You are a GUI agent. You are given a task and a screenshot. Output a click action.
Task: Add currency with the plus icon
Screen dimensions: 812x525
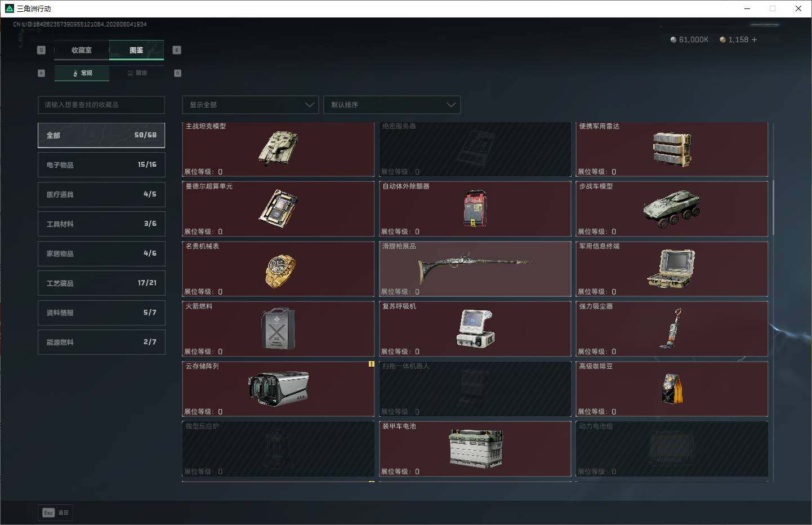[x=754, y=39]
